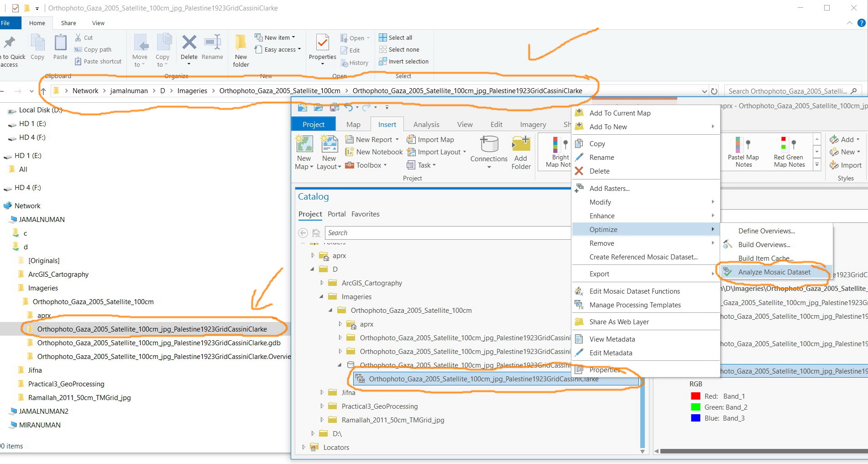Switch to Share tab in File Explorer
Screen dimensions: 868x464
pos(68,23)
